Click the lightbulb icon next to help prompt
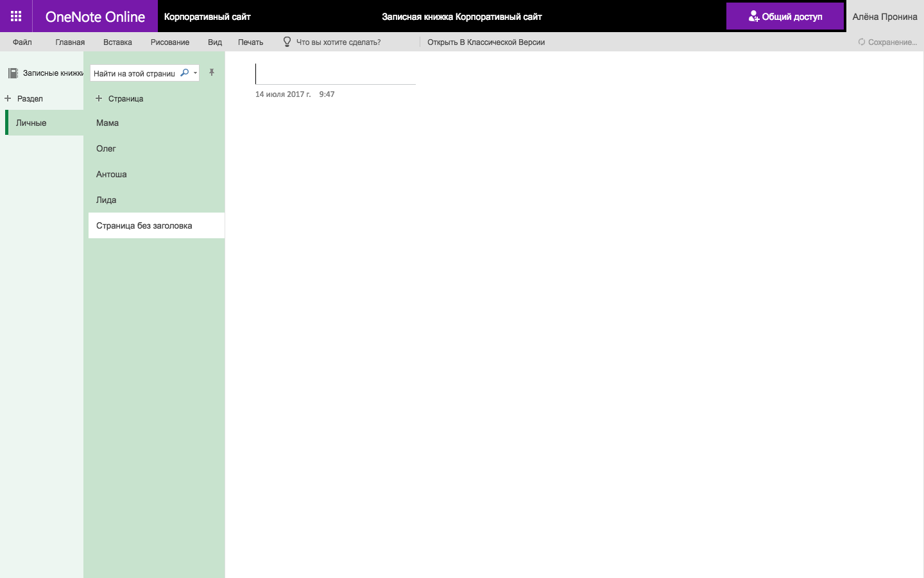Image resolution: width=924 pixels, height=578 pixels. tap(286, 42)
